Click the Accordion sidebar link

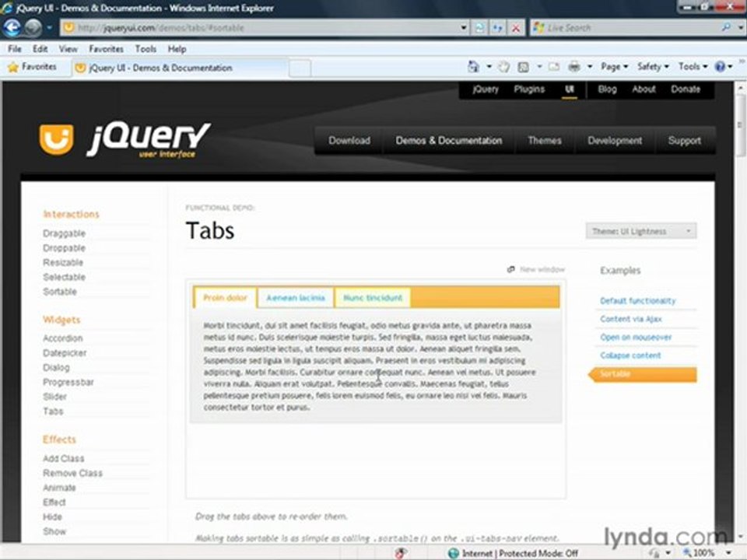pos(63,338)
